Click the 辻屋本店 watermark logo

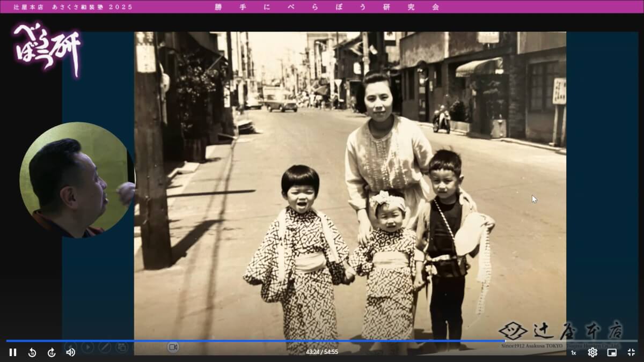point(561,333)
